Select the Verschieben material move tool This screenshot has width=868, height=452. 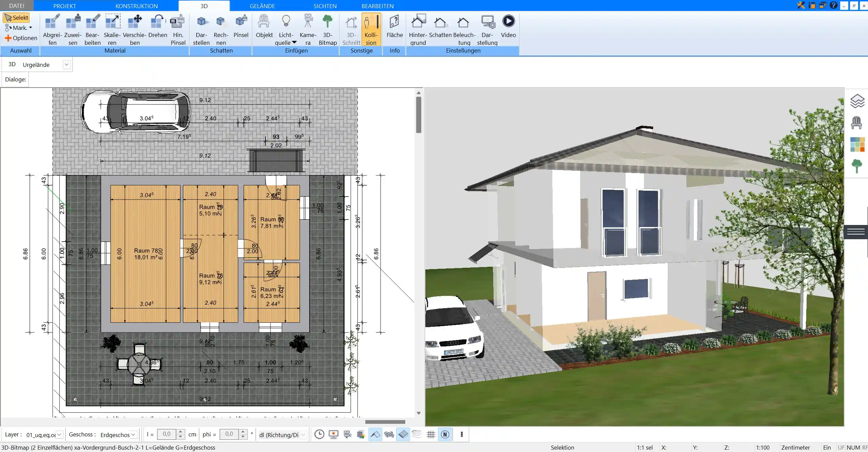[x=134, y=30]
